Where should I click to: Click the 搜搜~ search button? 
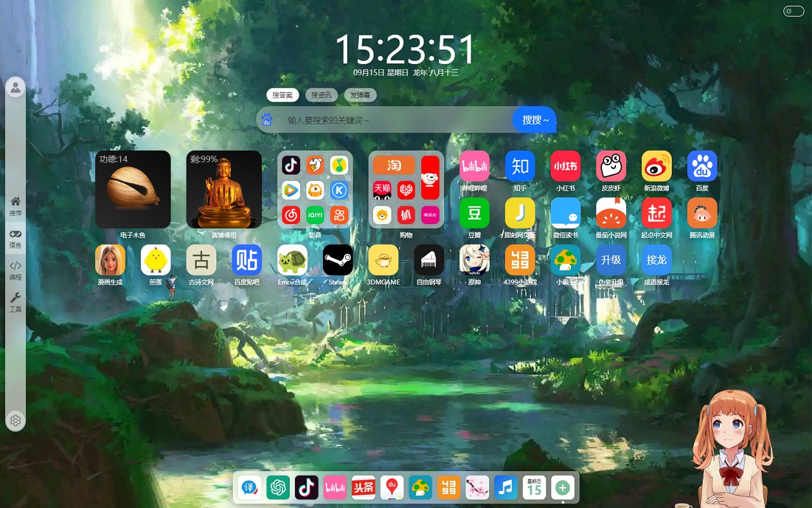pos(534,119)
